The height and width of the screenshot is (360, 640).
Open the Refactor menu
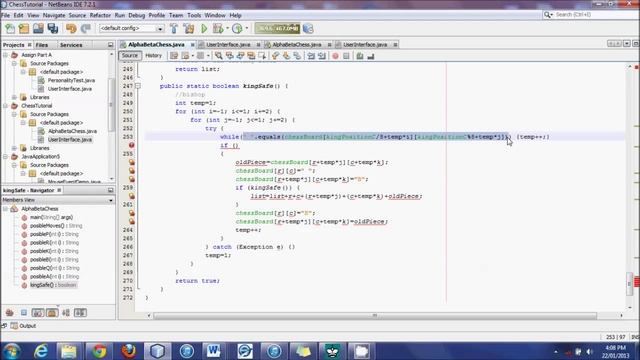pyautogui.click(x=100, y=15)
